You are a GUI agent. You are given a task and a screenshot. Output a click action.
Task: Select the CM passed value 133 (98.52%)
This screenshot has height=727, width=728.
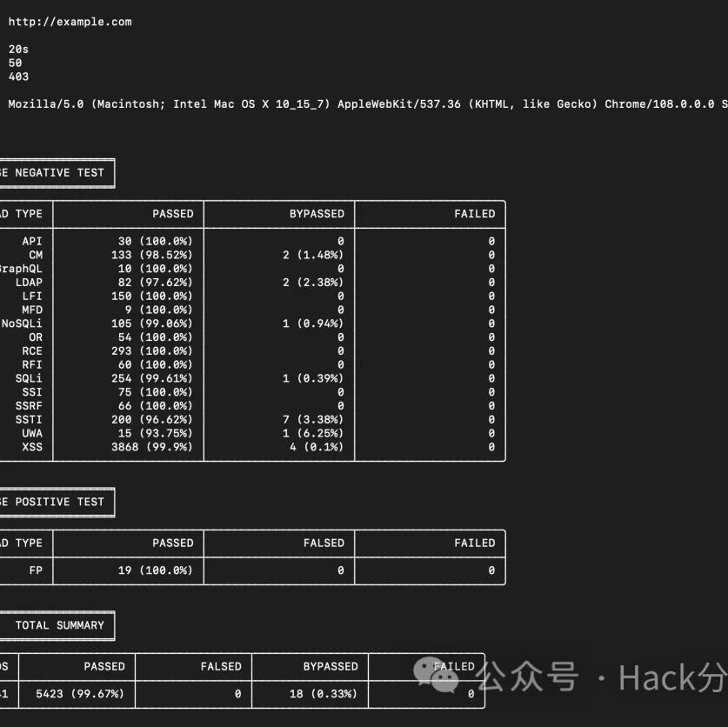coord(152,255)
